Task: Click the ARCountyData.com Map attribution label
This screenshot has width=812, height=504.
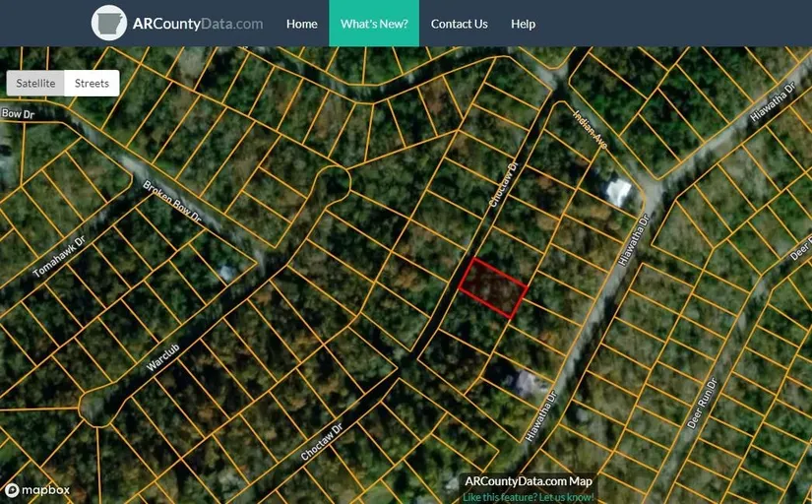Action: (x=529, y=481)
